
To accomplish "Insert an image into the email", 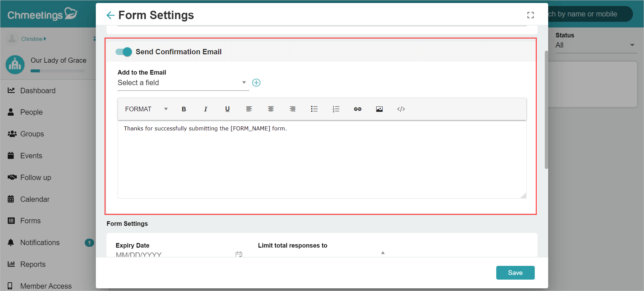I will [379, 109].
